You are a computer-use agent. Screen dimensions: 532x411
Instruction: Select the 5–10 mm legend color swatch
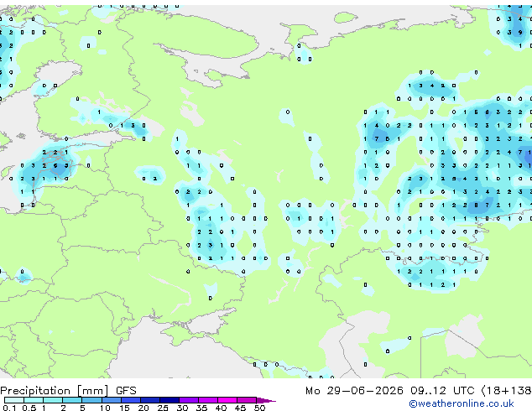click(91, 400)
